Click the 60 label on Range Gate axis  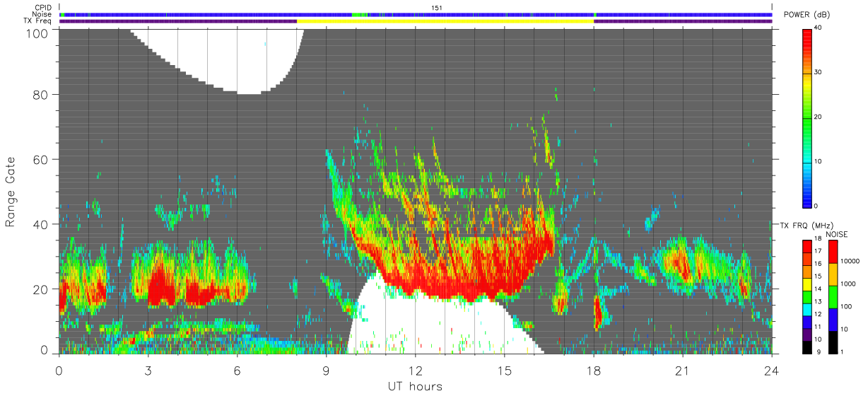(42, 159)
